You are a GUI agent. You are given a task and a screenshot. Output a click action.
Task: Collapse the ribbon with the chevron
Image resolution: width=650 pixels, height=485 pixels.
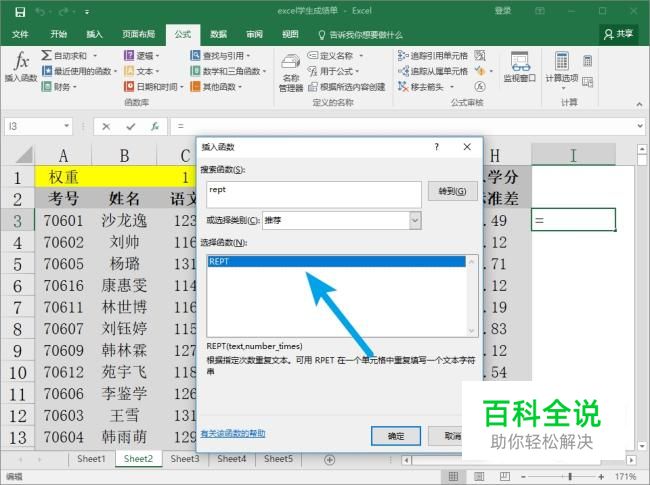[x=639, y=104]
